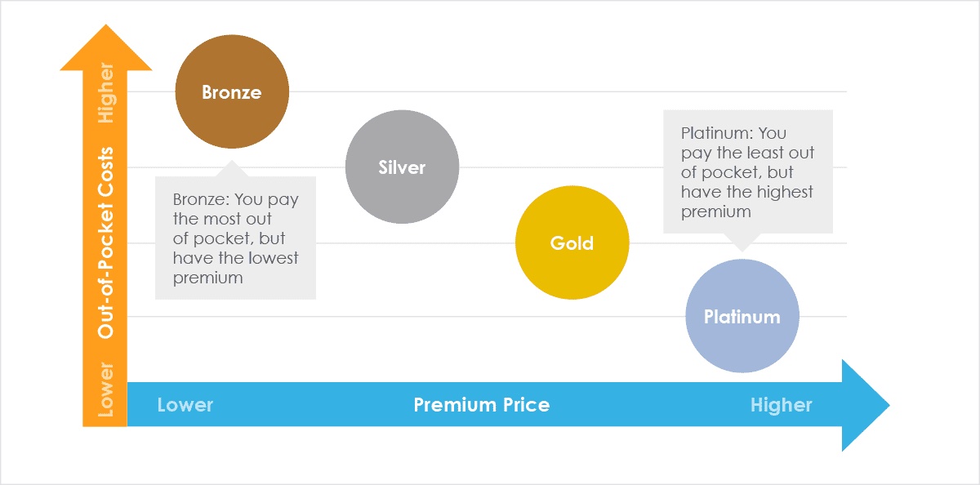Select "Lower" on the blue Premium Price arrow
Image resolution: width=980 pixels, height=485 pixels.
click(x=185, y=405)
